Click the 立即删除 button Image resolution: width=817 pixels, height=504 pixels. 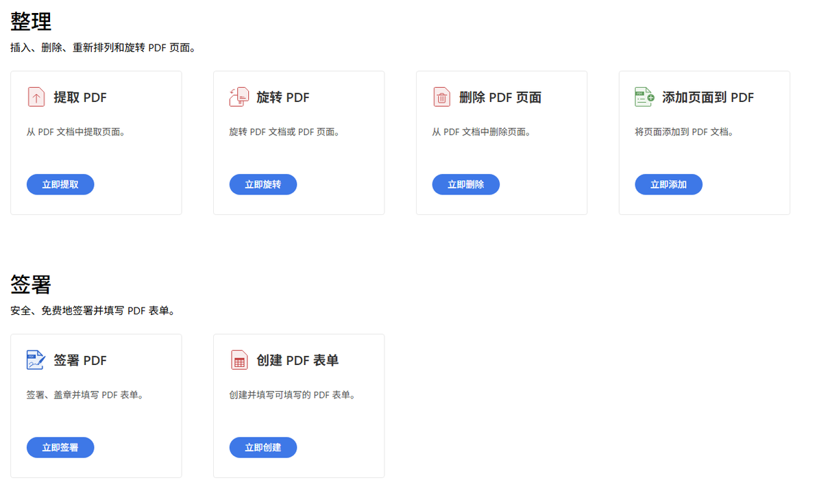(466, 184)
